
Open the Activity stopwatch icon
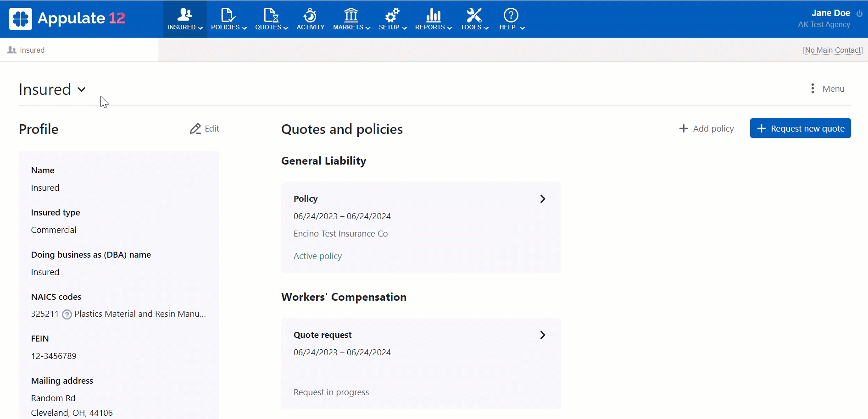tap(310, 15)
